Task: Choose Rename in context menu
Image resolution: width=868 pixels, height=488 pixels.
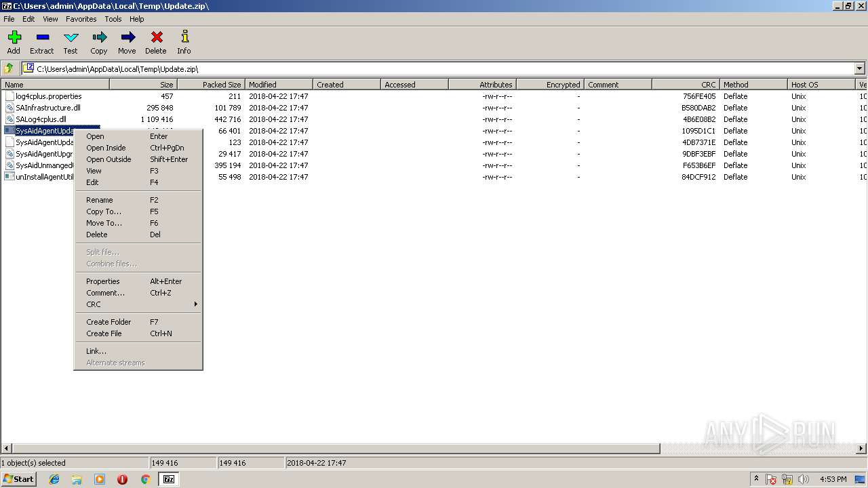Action: click(x=138, y=200)
